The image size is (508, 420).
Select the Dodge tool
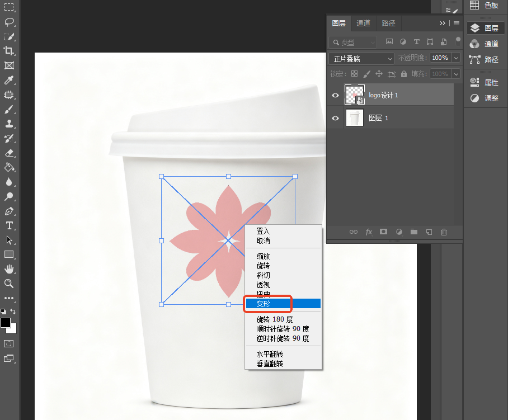click(9, 196)
